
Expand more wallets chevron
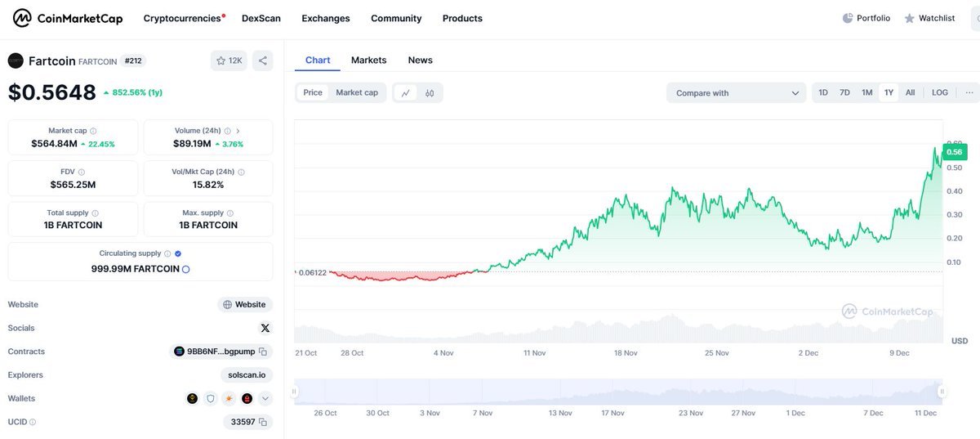point(265,399)
